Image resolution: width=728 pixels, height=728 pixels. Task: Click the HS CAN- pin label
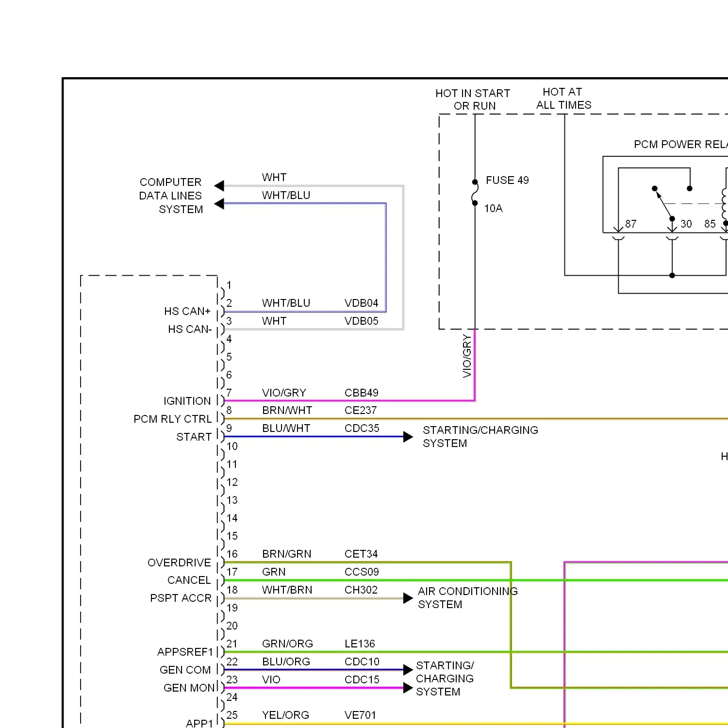[190, 329]
